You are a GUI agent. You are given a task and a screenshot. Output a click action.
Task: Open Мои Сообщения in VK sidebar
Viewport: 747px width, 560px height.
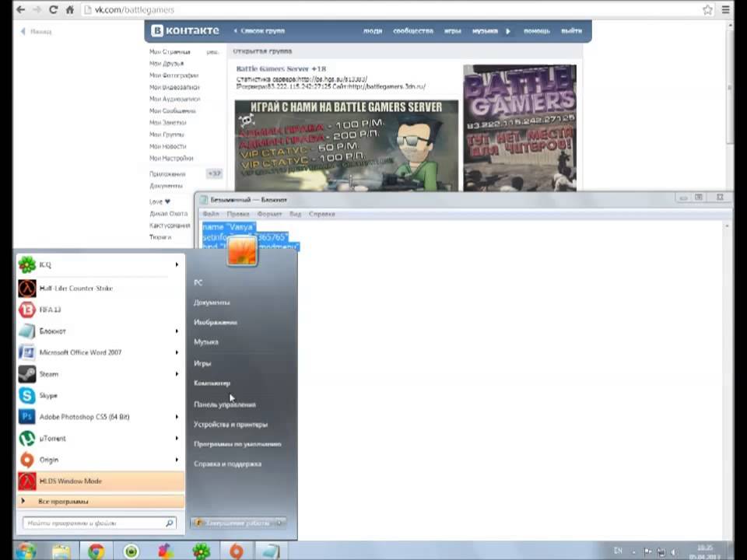click(x=173, y=110)
